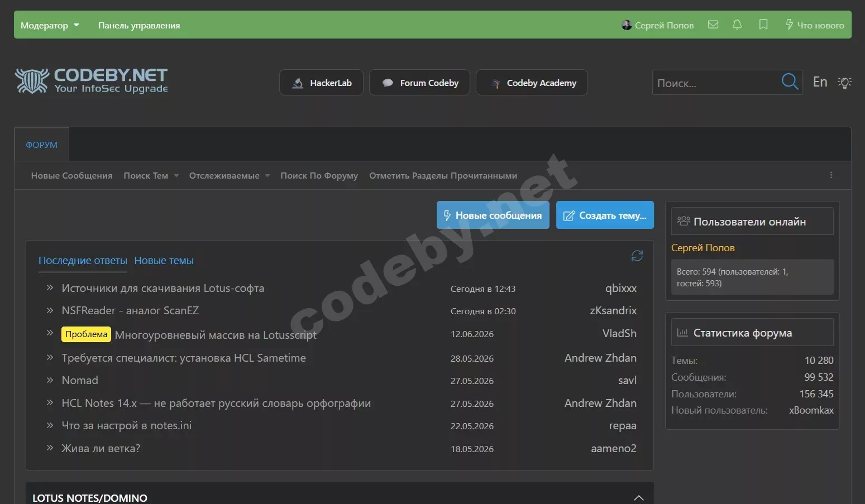This screenshot has height=504, width=865.
Task: Open user profile repaa
Action: point(623,425)
